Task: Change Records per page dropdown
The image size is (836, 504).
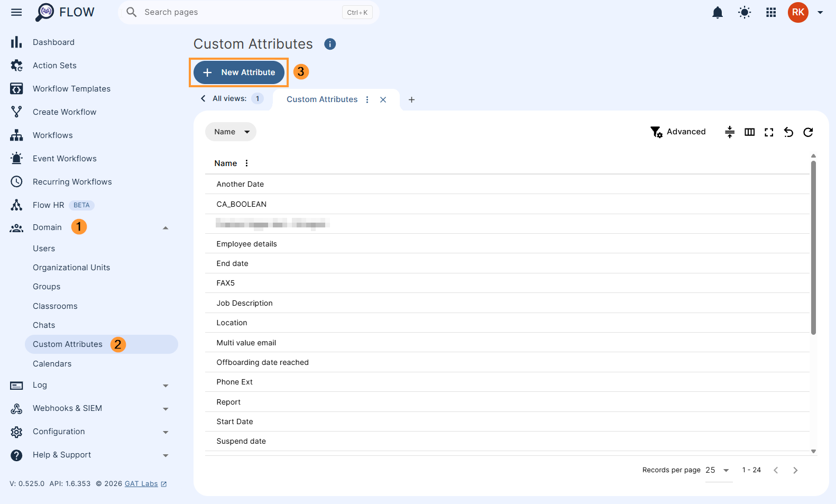Action: pos(719,470)
